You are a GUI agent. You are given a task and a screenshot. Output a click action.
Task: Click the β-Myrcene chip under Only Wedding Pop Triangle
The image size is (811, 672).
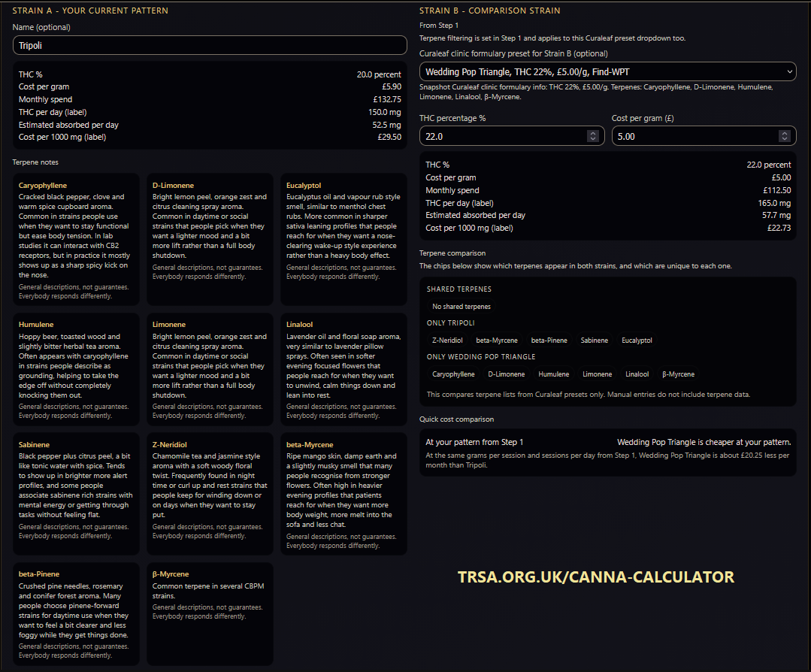coord(678,374)
